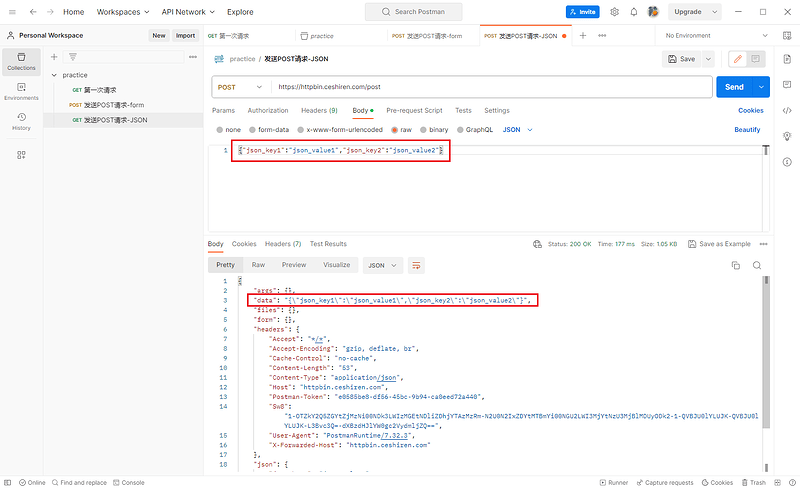Copy the response body with copy icon
Screen dimensions: 800x489
point(736,265)
